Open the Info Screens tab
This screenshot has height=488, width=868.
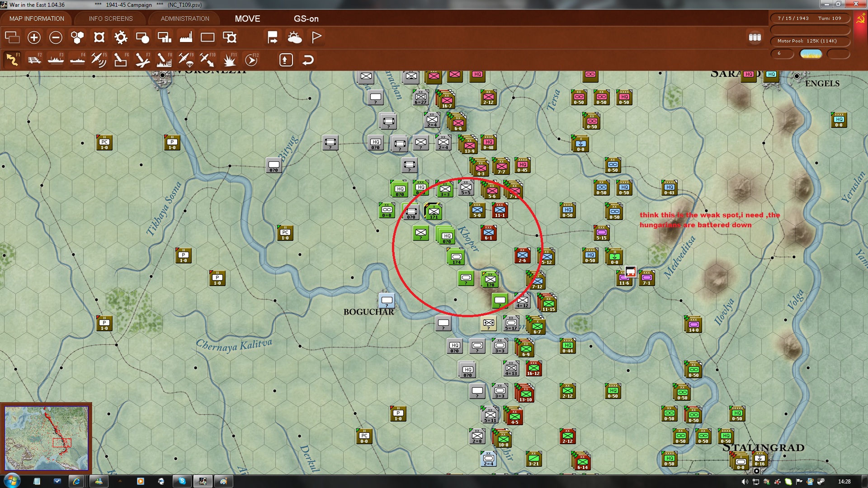pos(111,19)
